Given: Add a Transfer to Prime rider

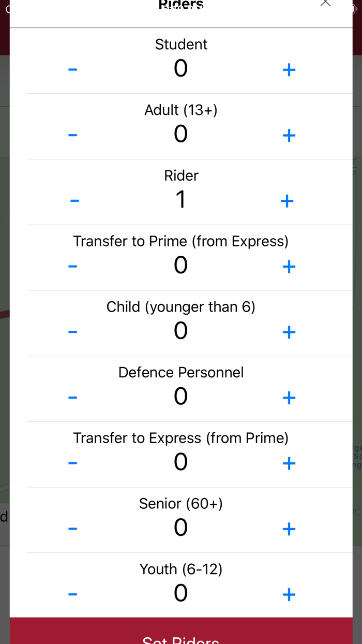Looking at the screenshot, I should tap(289, 266).
